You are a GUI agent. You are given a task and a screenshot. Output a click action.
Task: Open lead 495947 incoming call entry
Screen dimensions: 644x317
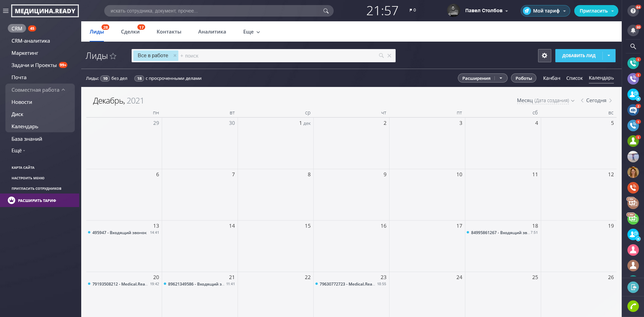119,233
